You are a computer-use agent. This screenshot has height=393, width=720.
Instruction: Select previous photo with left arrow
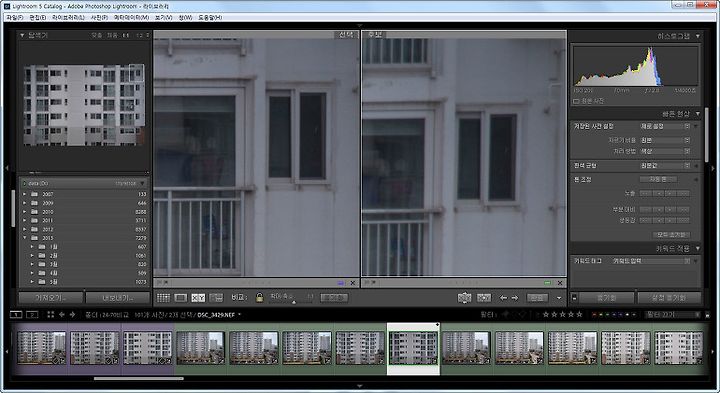pyautogui.click(x=503, y=298)
